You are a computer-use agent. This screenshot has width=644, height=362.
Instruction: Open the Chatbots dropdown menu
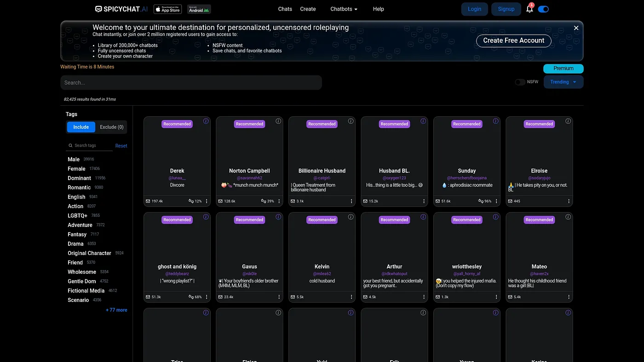pos(344,9)
